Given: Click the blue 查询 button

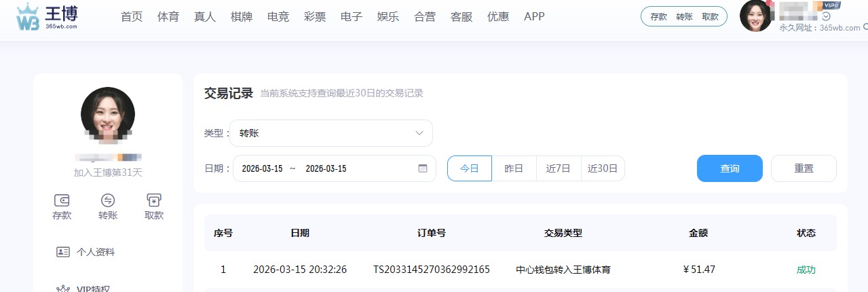Looking at the screenshot, I should coord(730,168).
